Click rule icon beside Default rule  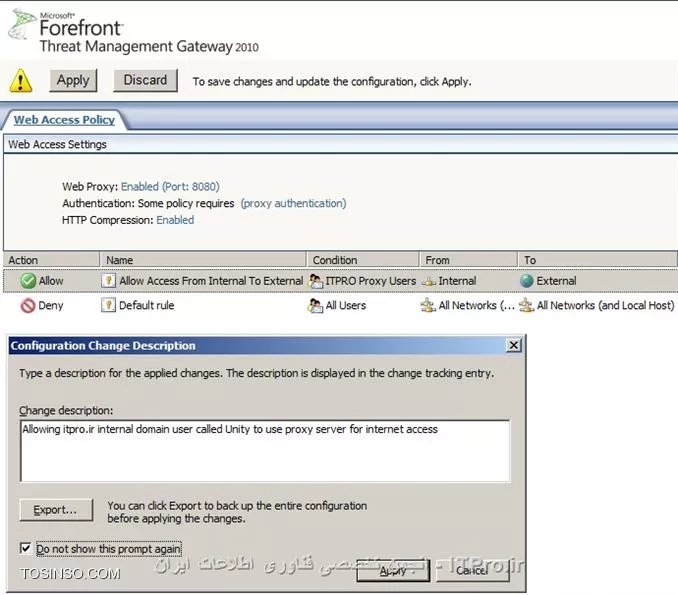click(108, 305)
